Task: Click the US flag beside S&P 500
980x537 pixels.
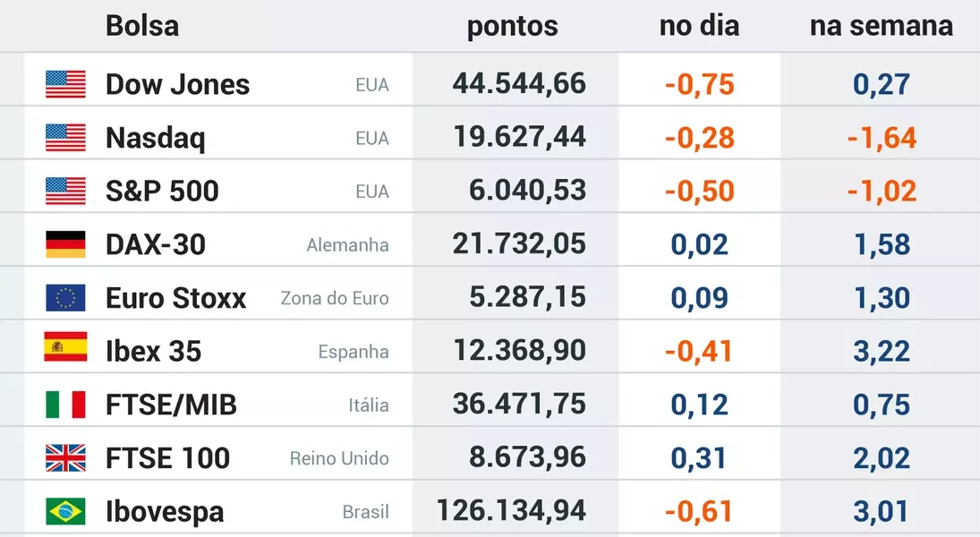Action: pyautogui.click(x=65, y=191)
